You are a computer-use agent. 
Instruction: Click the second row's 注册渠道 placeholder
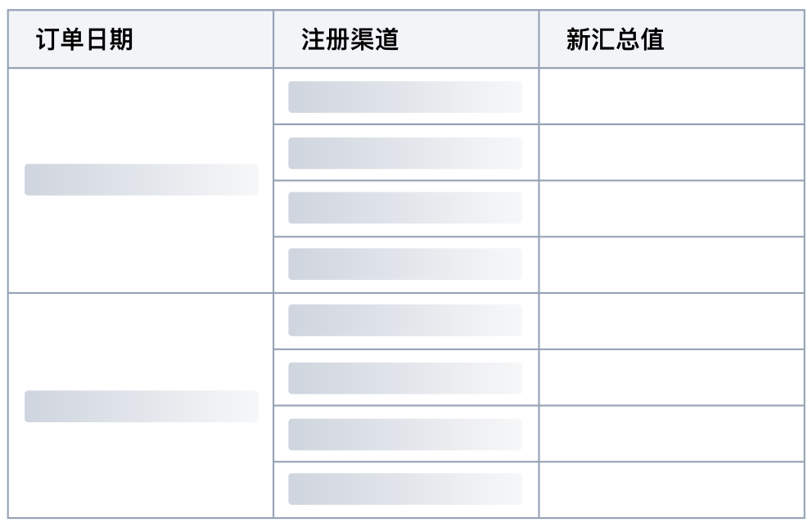(405, 153)
